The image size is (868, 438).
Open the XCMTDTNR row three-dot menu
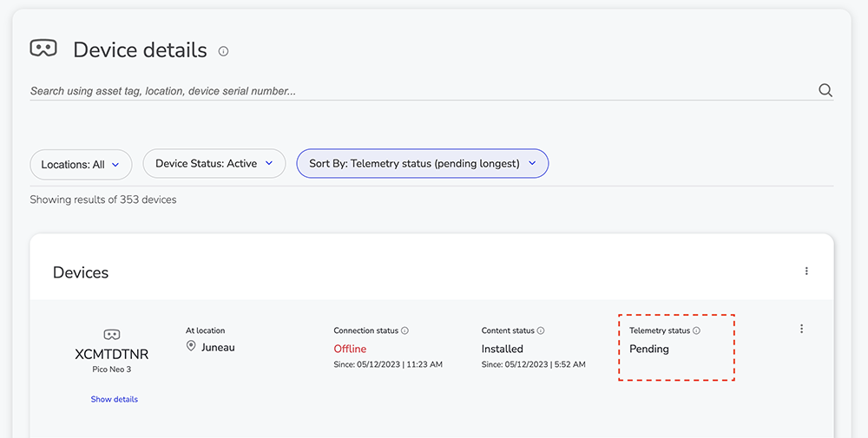[x=801, y=329]
